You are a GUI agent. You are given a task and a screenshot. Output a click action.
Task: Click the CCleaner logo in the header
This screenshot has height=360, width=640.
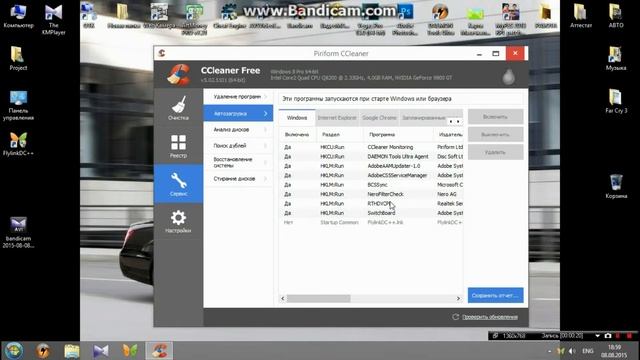click(x=179, y=74)
